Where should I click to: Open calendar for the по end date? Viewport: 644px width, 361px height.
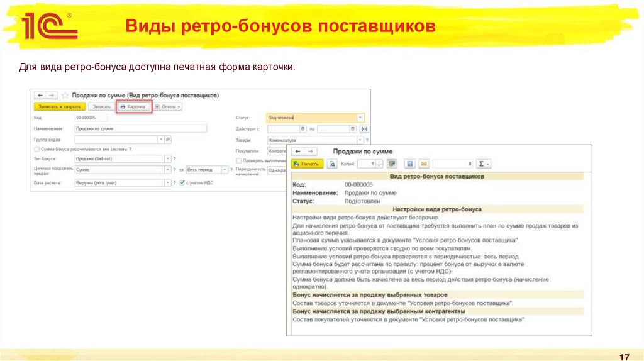(353, 129)
